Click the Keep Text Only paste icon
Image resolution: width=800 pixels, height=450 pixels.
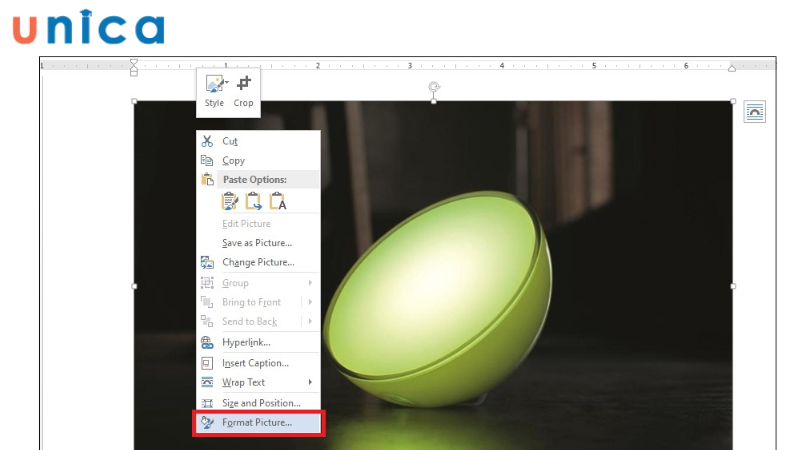(x=278, y=201)
